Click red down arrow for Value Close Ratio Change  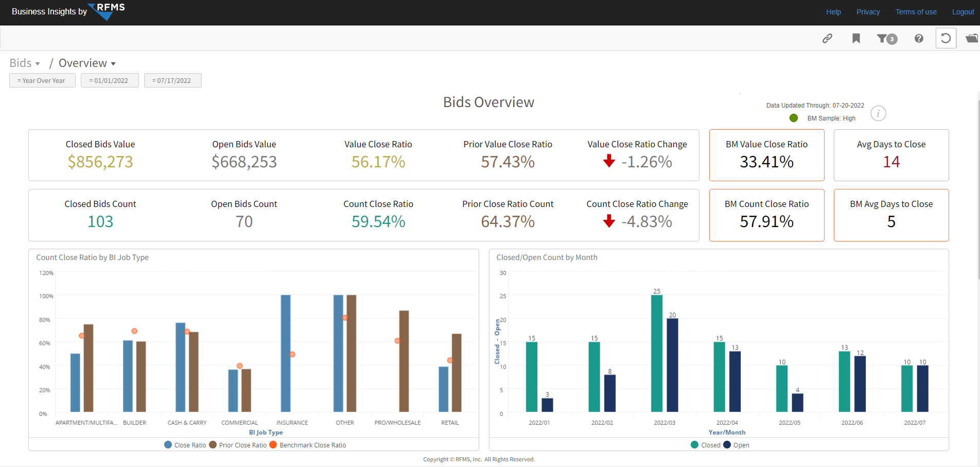(609, 161)
